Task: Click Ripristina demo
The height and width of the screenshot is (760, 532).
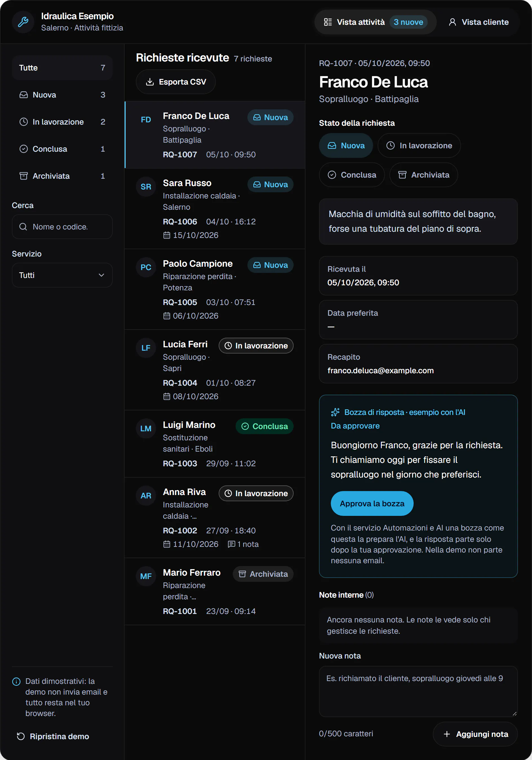Action: [53, 736]
